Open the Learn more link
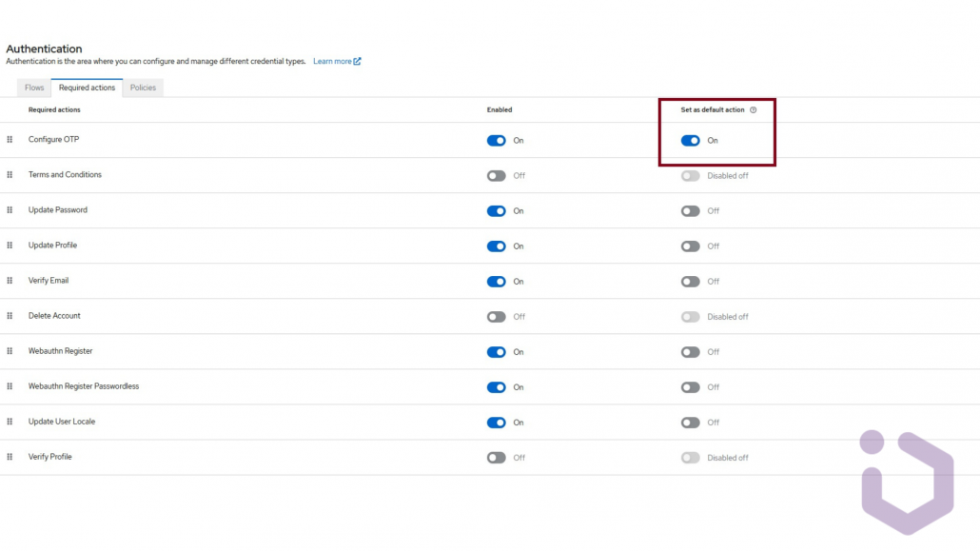This screenshot has height=551, width=980. pyautogui.click(x=332, y=62)
